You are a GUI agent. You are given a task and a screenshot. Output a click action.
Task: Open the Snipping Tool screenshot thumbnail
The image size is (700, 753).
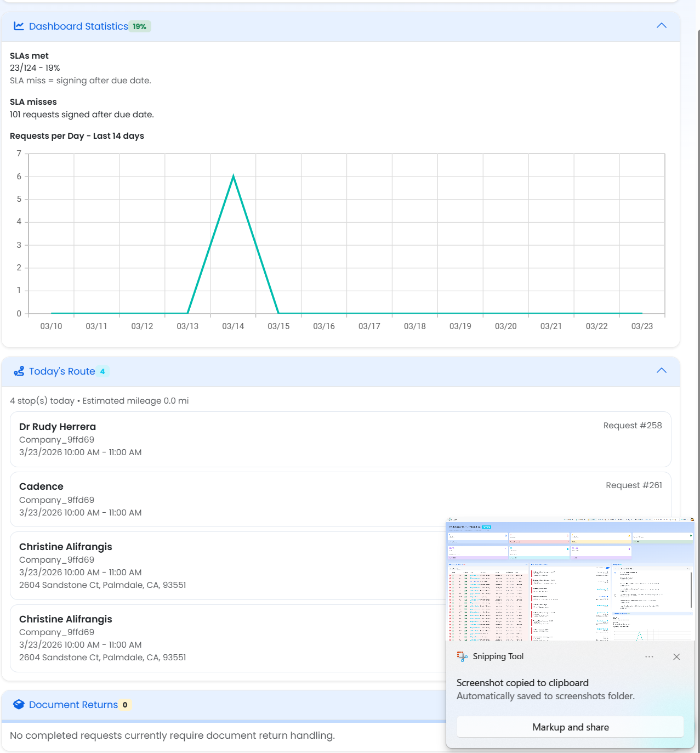tap(570, 579)
